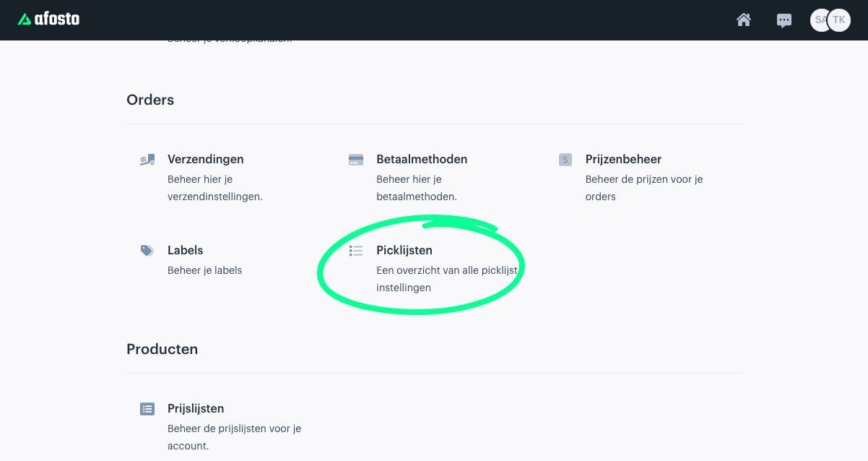Open the Picklijsten settings link

[404, 250]
